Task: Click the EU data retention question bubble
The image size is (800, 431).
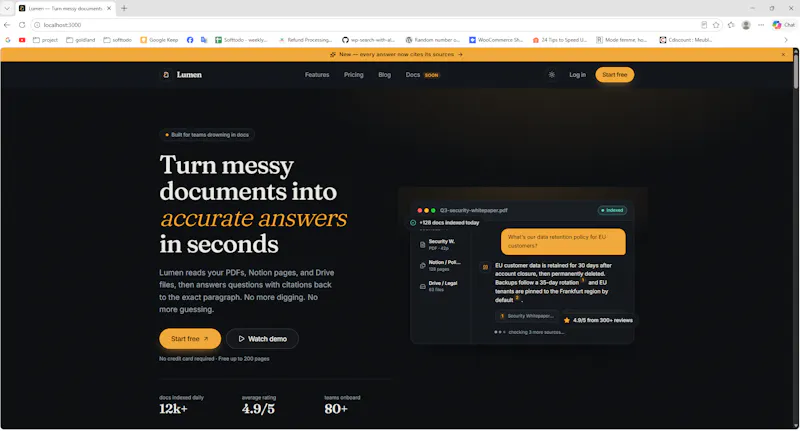Action: (x=563, y=241)
